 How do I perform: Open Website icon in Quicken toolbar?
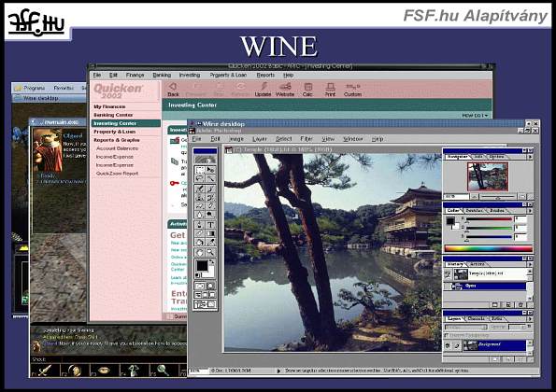coord(285,90)
